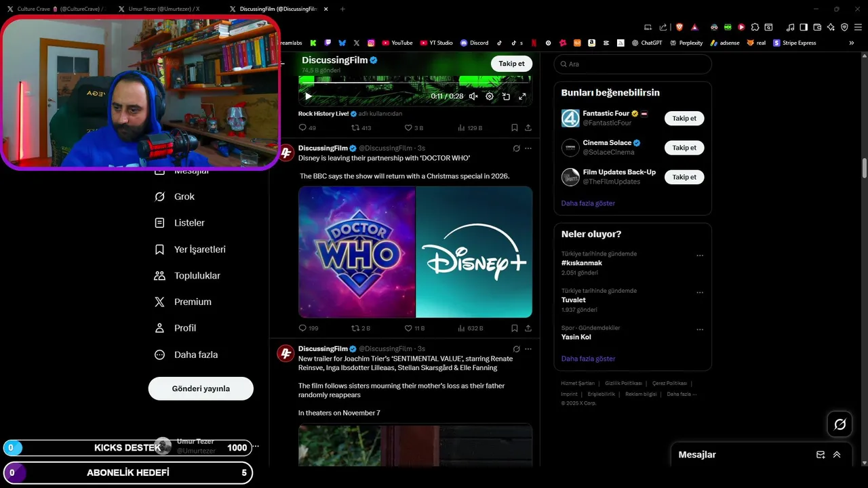868x488 pixels.
Task: View analytics of the 632 B views post
Action: (471, 328)
